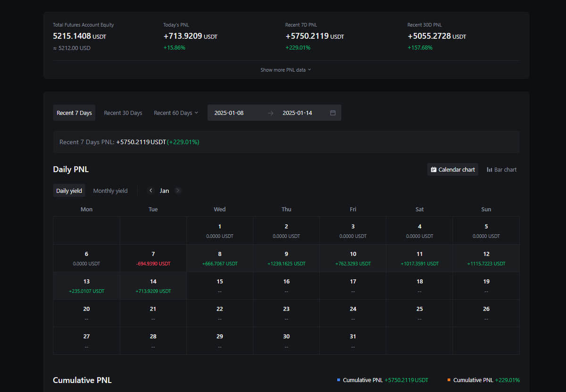
Task: Open January 14 calendar cell
Action: tap(153, 285)
